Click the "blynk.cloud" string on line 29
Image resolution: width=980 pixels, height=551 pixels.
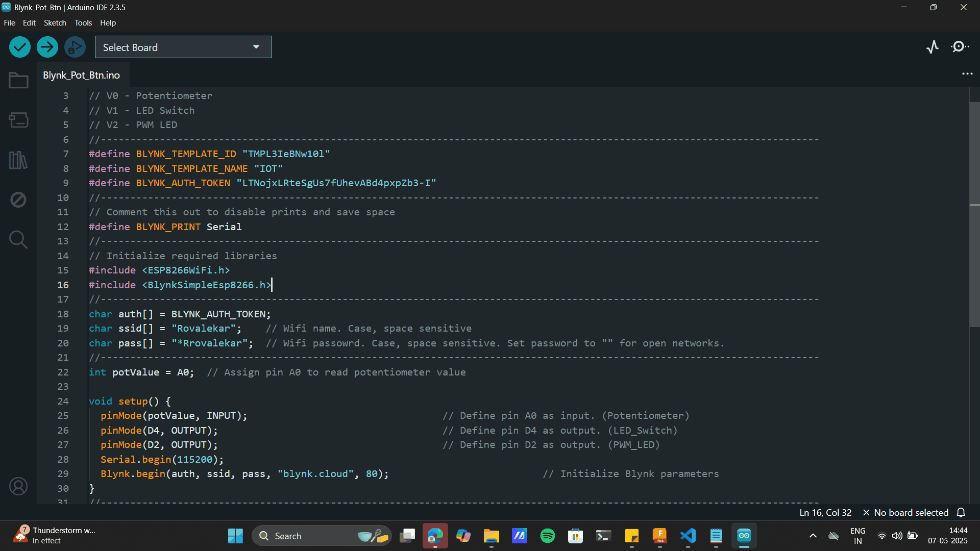point(316,473)
